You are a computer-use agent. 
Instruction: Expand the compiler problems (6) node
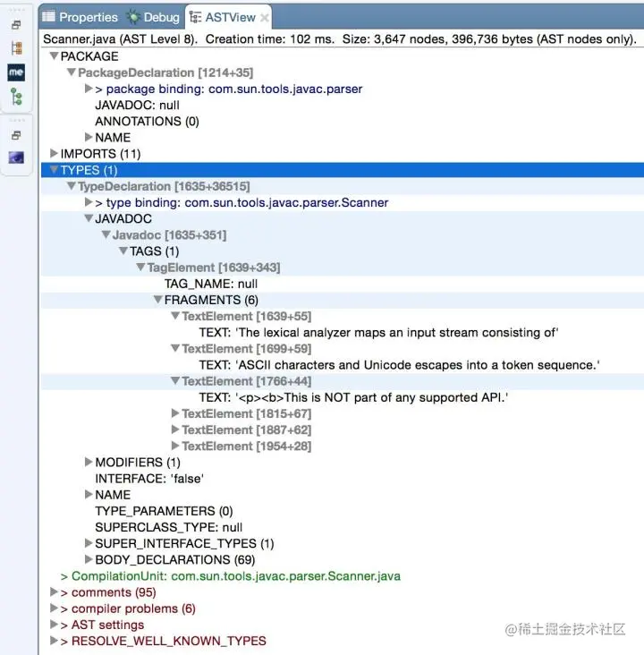coord(54,608)
